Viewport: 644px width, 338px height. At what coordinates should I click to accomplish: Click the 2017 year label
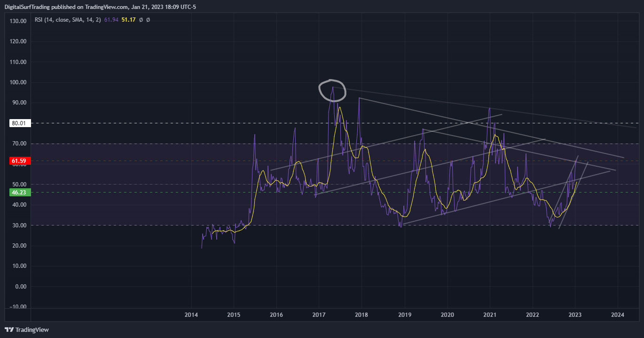click(x=319, y=314)
